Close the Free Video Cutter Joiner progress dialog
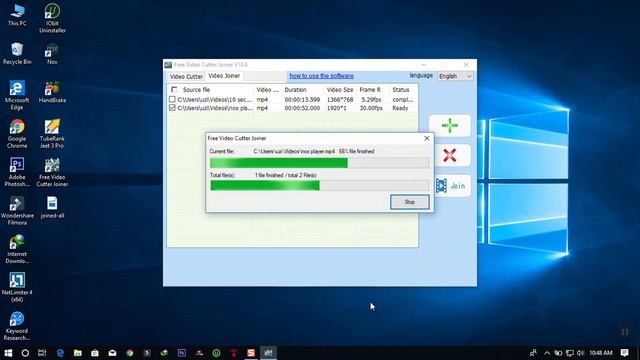This screenshot has height=360, width=640. click(x=427, y=138)
